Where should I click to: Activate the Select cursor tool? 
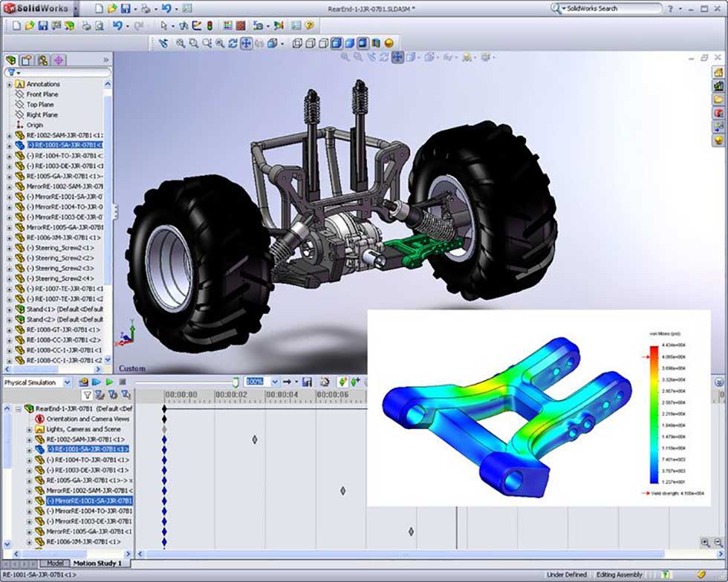(163, 25)
